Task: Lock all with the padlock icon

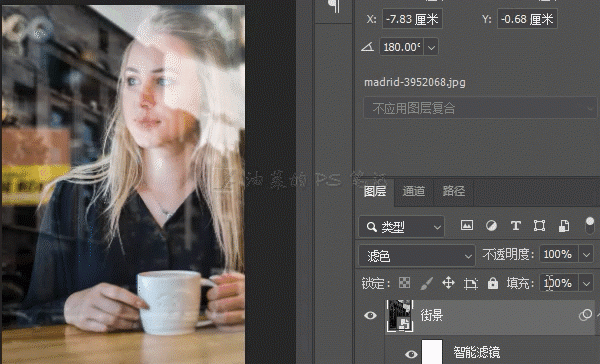Action: (493, 283)
